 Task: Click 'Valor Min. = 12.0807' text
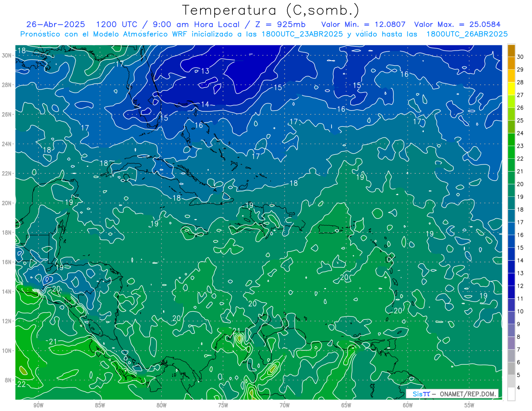click(x=363, y=24)
